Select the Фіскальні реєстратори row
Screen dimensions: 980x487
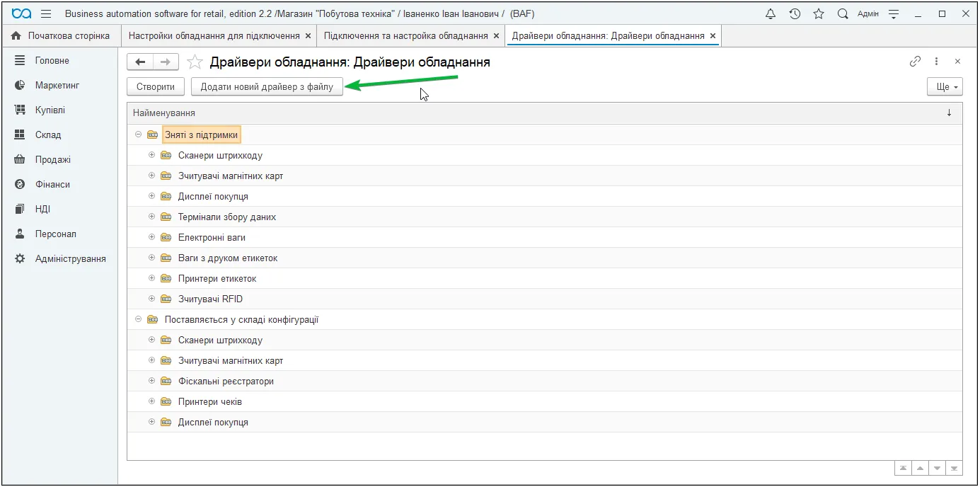point(545,381)
